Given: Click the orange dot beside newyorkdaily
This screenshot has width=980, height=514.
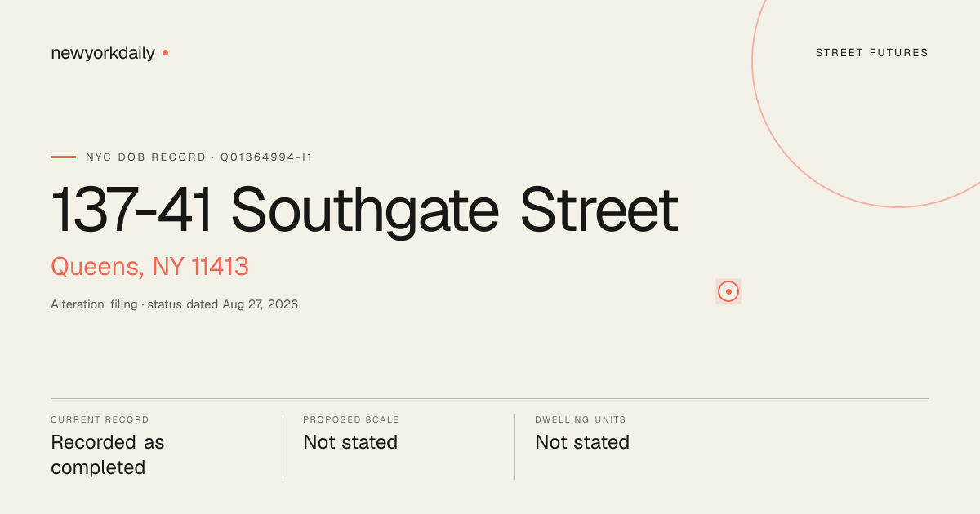Looking at the screenshot, I should (165, 52).
